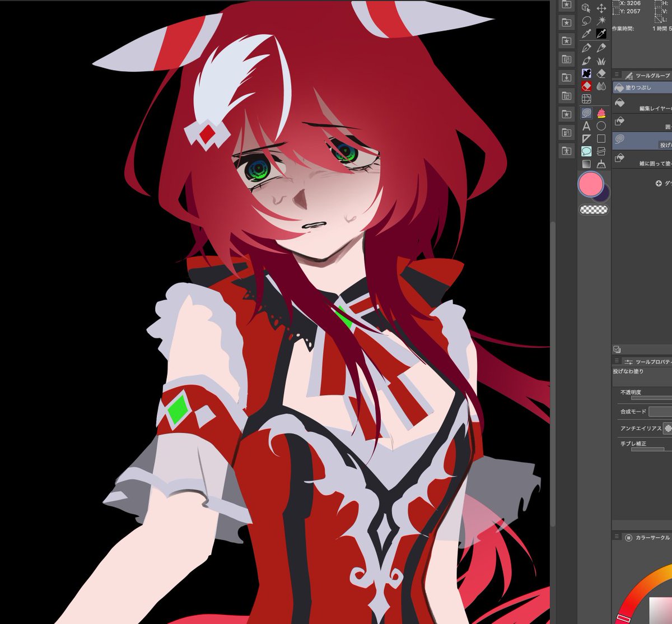Open the download materials folder icon
The width and height of the screenshot is (672, 624).
(567, 77)
